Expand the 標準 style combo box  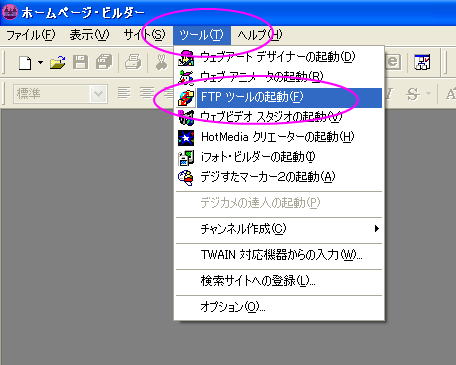(x=98, y=94)
